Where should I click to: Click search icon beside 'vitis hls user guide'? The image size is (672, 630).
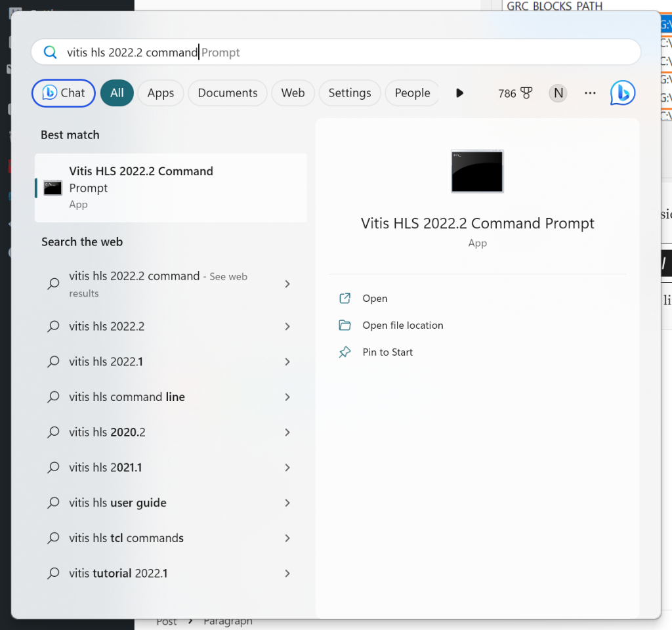pyautogui.click(x=53, y=503)
